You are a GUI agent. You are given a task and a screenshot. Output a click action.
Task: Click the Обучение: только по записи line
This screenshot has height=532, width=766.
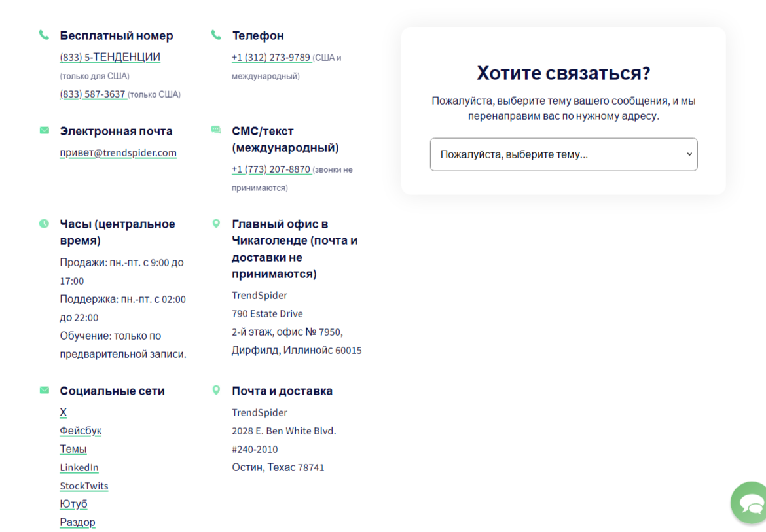click(123, 345)
